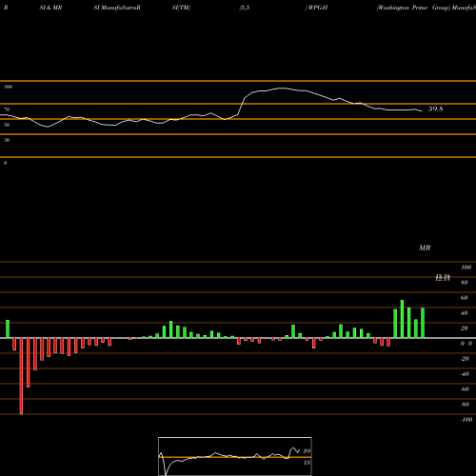Select the MR axis label -20
This screenshot has width=476, height=476.
click(465, 359)
